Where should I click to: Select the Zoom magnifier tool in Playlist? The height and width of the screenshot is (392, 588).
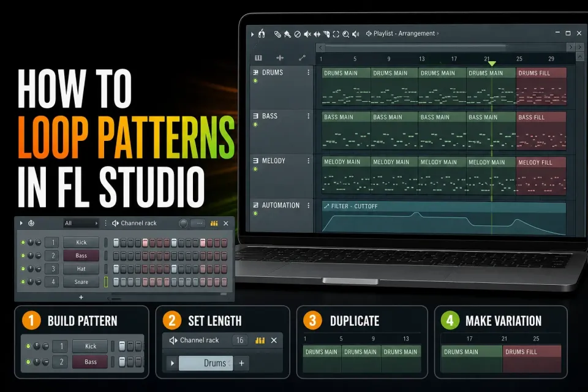coord(345,34)
